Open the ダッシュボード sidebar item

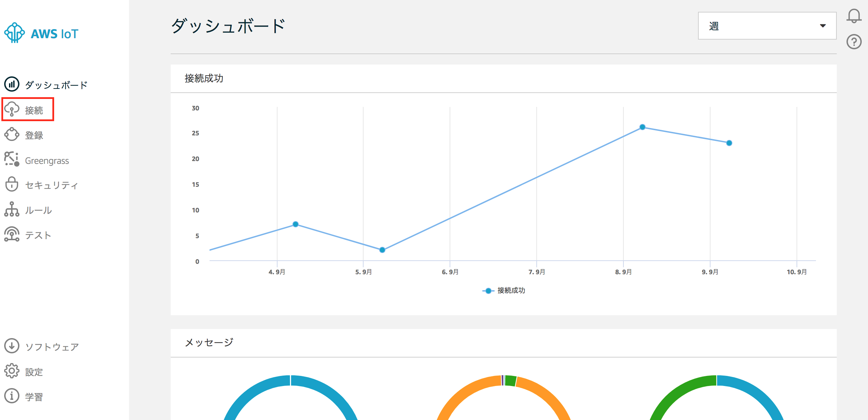[56, 85]
